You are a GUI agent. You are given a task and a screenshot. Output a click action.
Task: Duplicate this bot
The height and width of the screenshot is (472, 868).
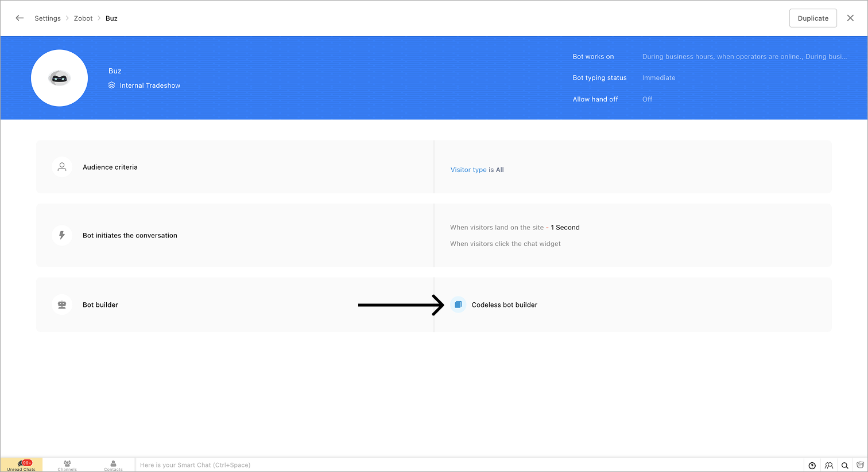click(813, 18)
